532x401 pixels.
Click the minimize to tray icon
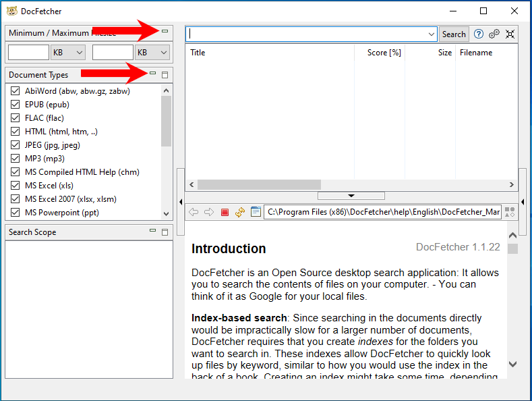coord(510,34)
